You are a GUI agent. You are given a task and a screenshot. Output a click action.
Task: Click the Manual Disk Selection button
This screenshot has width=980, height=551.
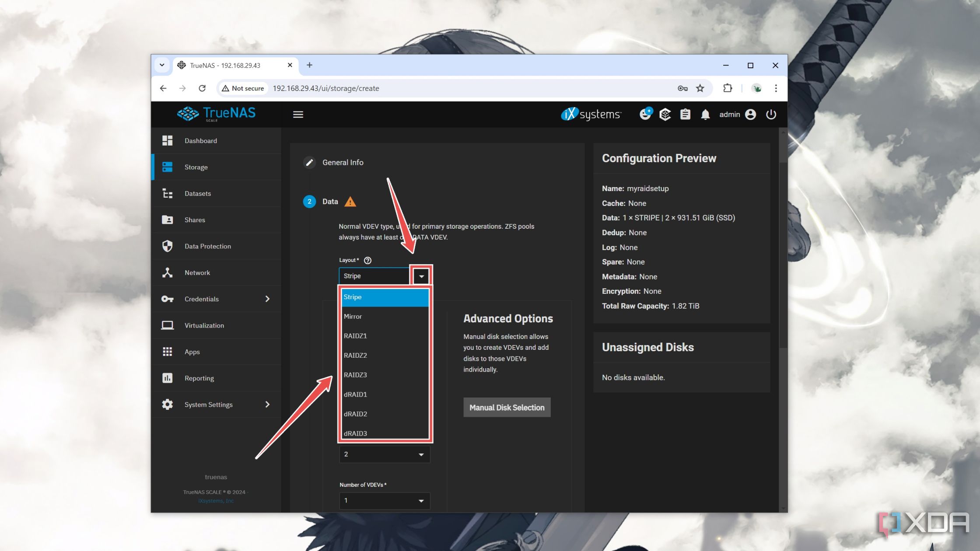pyautogui.click(x=507, y=407)
